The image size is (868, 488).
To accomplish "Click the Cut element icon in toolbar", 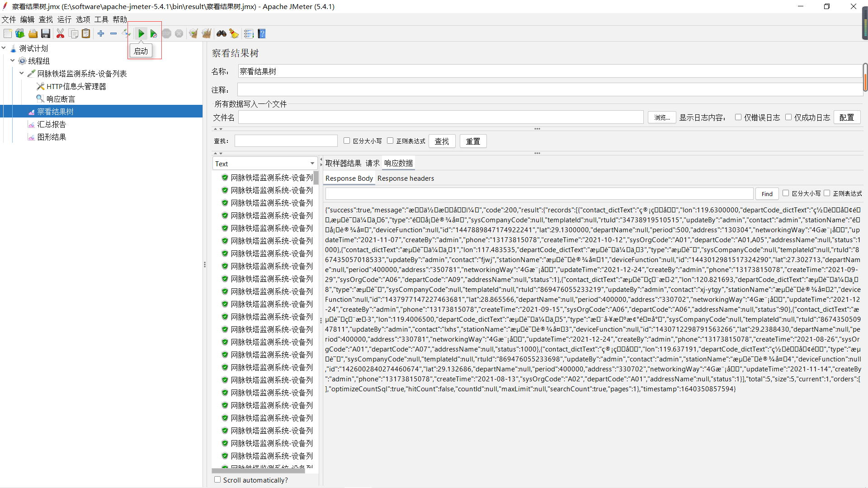I will tap(61, 33).
